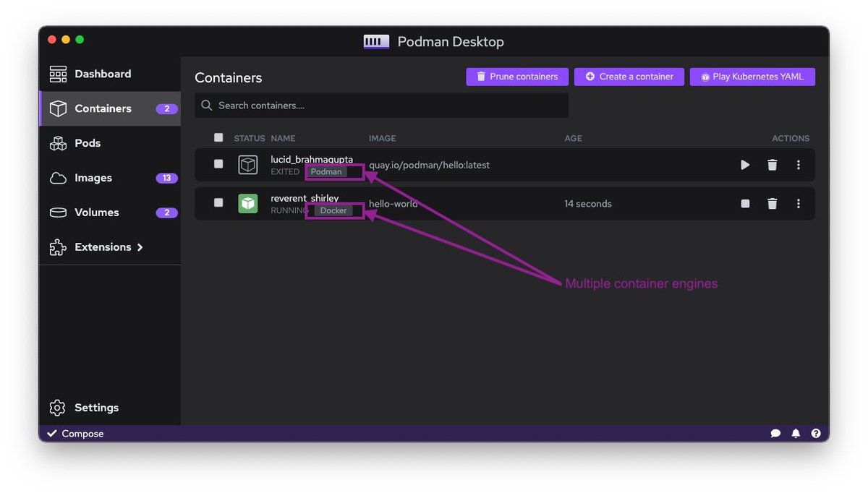Click the Pods cubes icon
Screen dimensions: 868x493
[x=58, y=143]
